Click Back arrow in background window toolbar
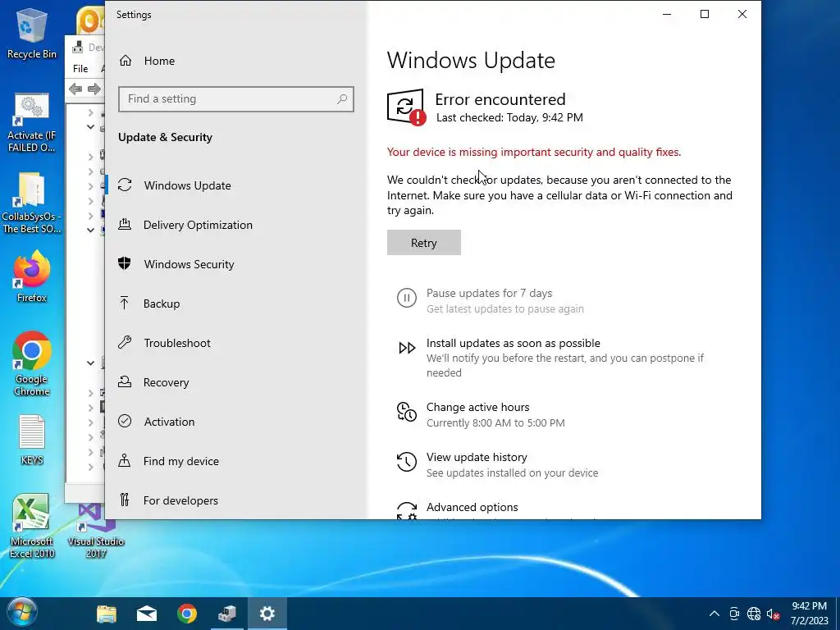 coord(75,89)
